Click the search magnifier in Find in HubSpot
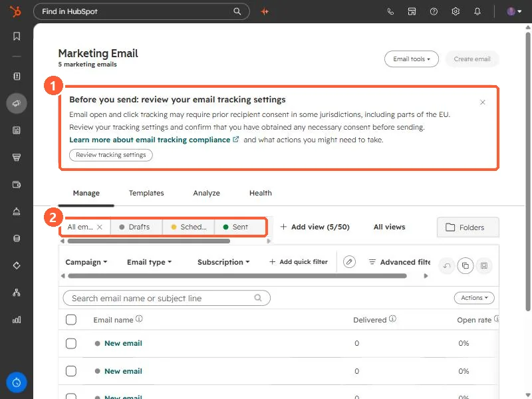The image size is (532, 399). 237,11
